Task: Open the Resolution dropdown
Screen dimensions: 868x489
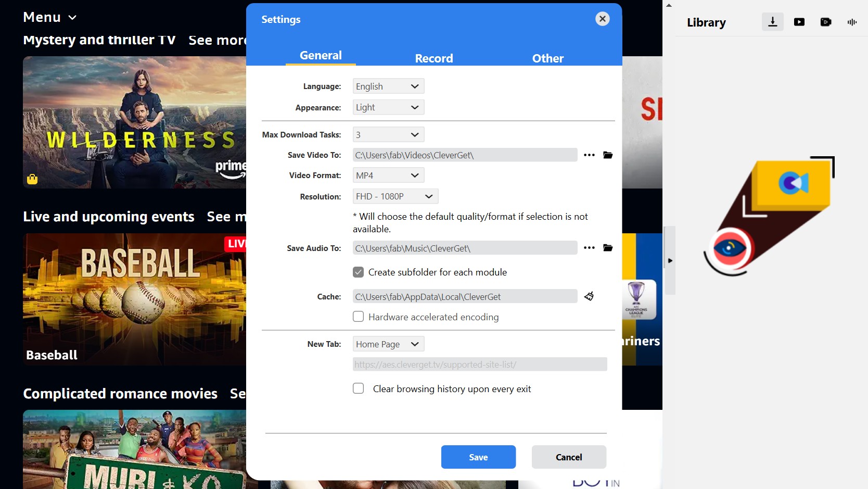Action: click(395, 196)
